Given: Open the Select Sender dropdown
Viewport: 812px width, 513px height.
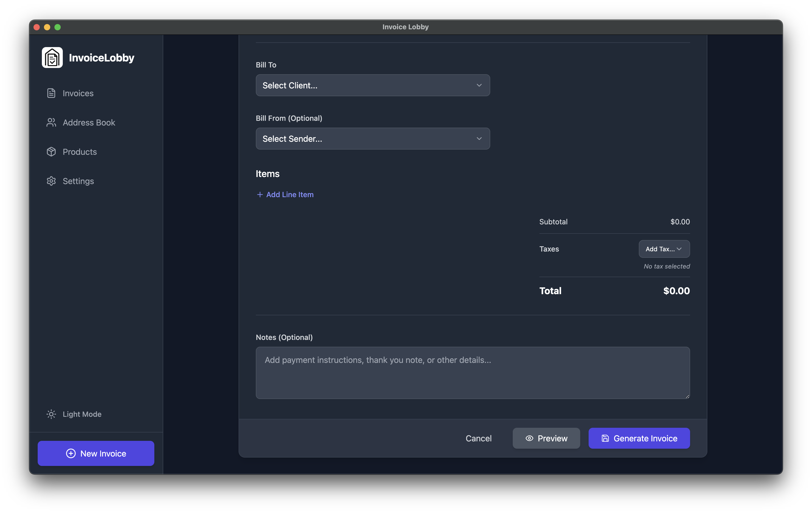Looking at the screenshot, I should 373,139.
